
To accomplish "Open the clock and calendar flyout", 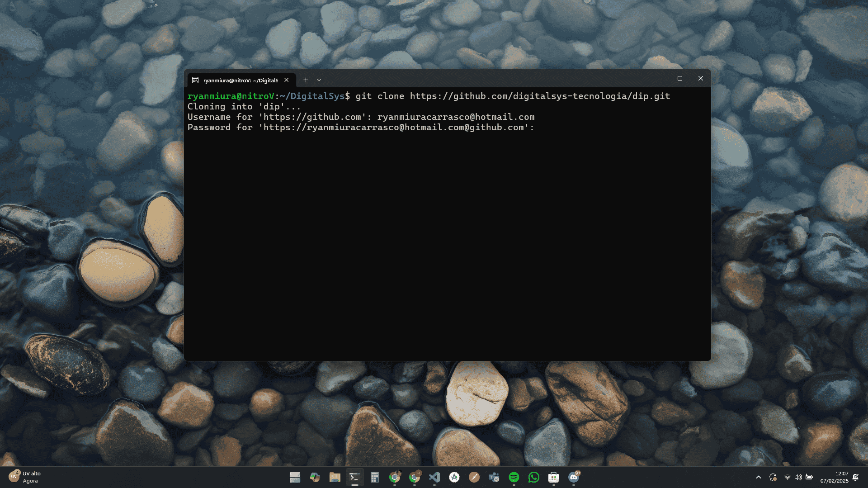I will click(x=834, y=477).
